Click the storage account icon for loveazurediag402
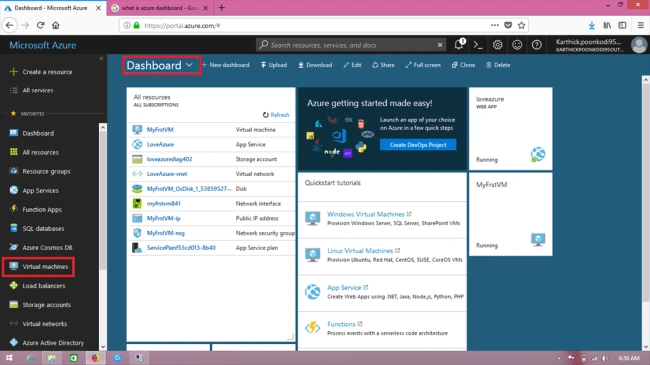Viewport: 650px width, 365px height. 137,159
